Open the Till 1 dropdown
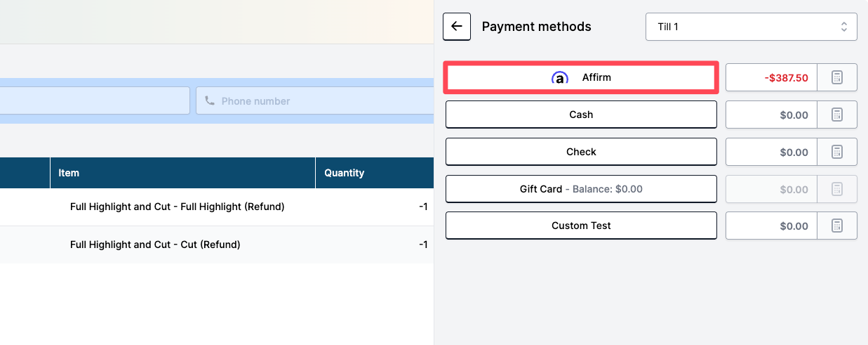 coord(751,27)
